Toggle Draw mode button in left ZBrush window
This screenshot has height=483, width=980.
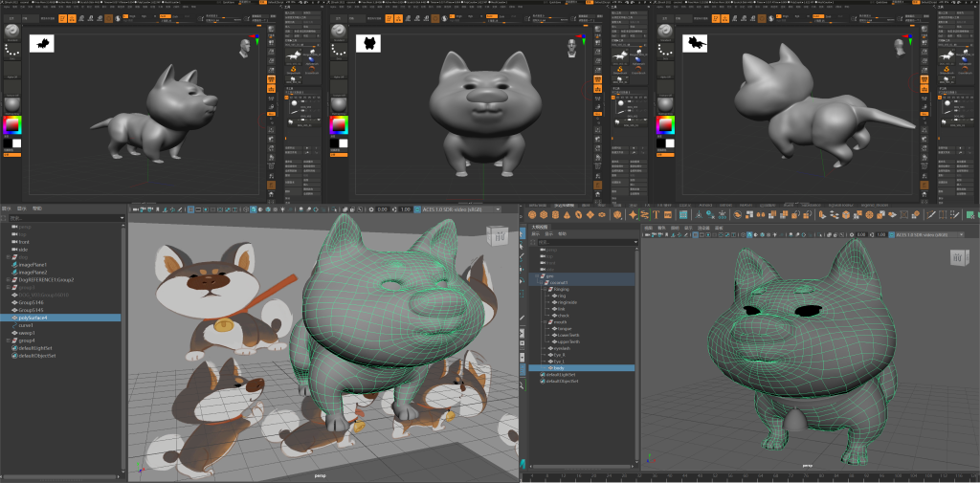tap(72, 19)
